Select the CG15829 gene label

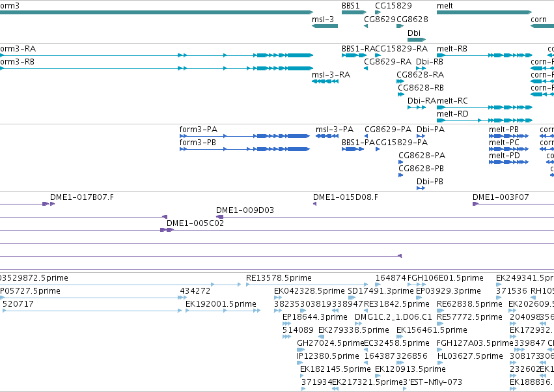tap(393, 6)
